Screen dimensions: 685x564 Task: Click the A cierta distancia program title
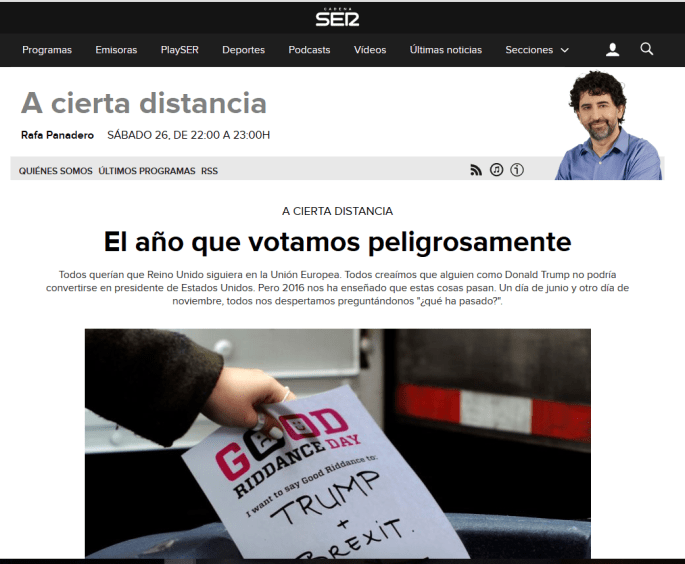144,103
